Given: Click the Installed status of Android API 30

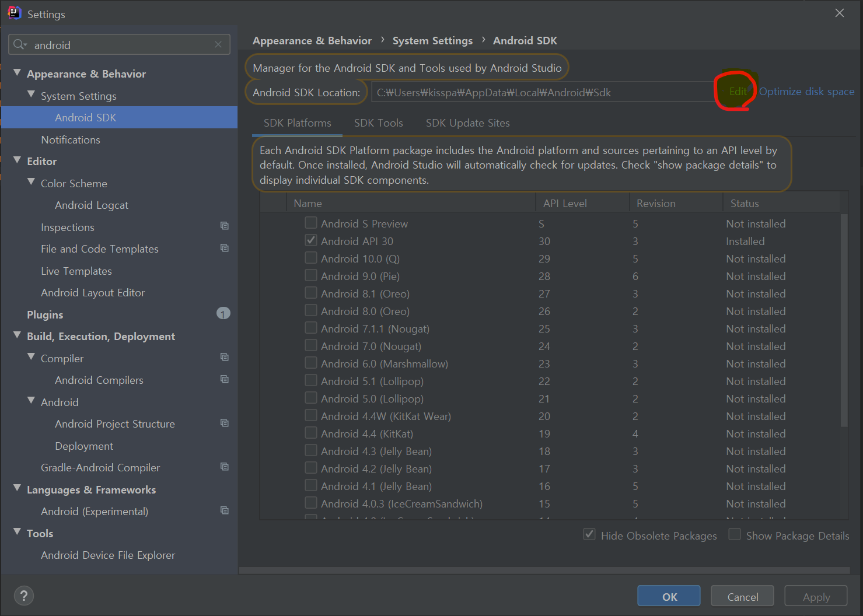Looking at the screenshot, I should [745, 241].
